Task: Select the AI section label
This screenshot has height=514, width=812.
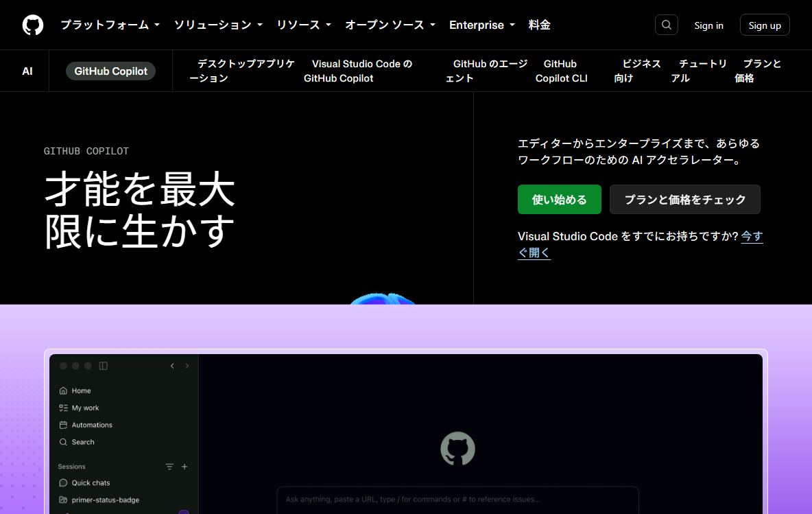Action: [27, 71]
